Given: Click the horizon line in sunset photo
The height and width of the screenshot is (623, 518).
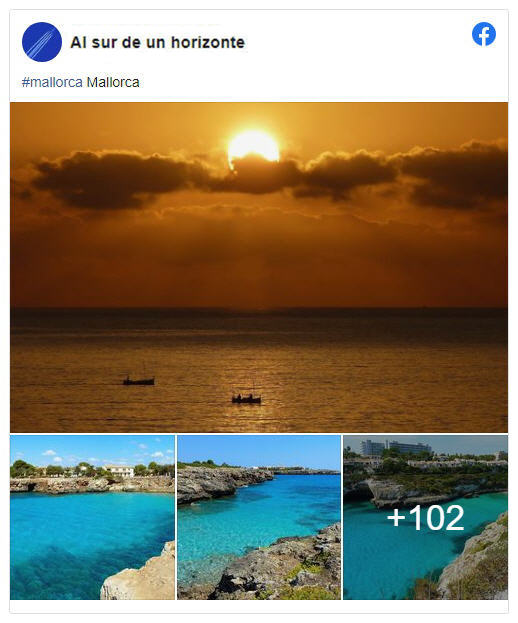Looking at the screenshot, I should [x=259, y=308].
